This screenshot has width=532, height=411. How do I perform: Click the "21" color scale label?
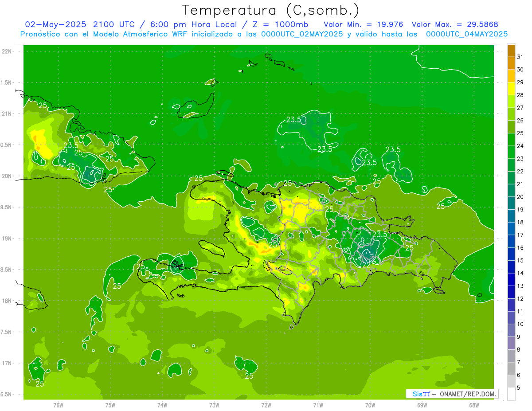(x=520, y=184)
